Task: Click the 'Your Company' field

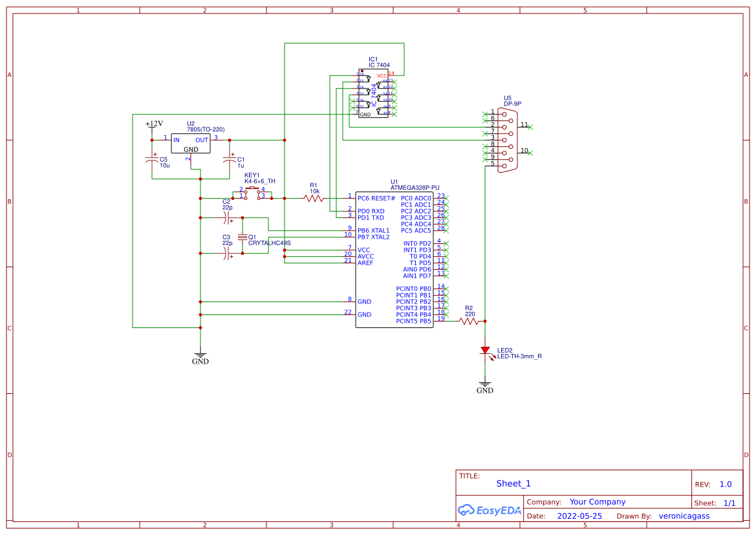Action: click(598, 502)
